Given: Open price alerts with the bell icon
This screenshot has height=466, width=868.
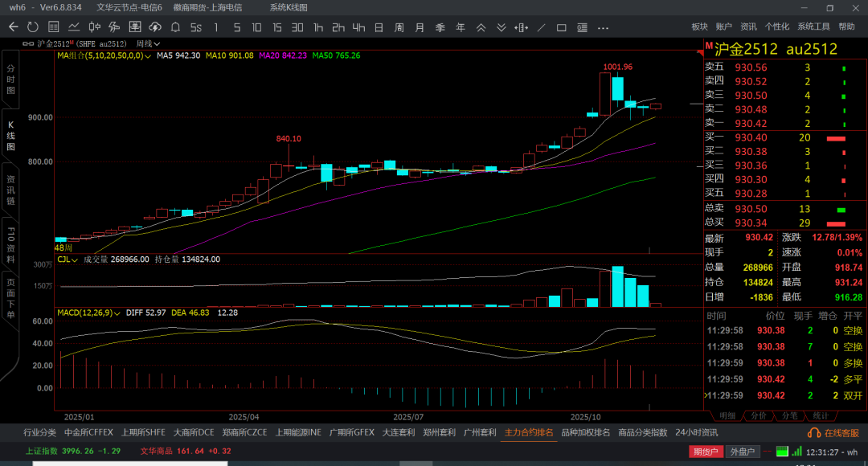Looking at the screenshot, I should click(175, 27).
